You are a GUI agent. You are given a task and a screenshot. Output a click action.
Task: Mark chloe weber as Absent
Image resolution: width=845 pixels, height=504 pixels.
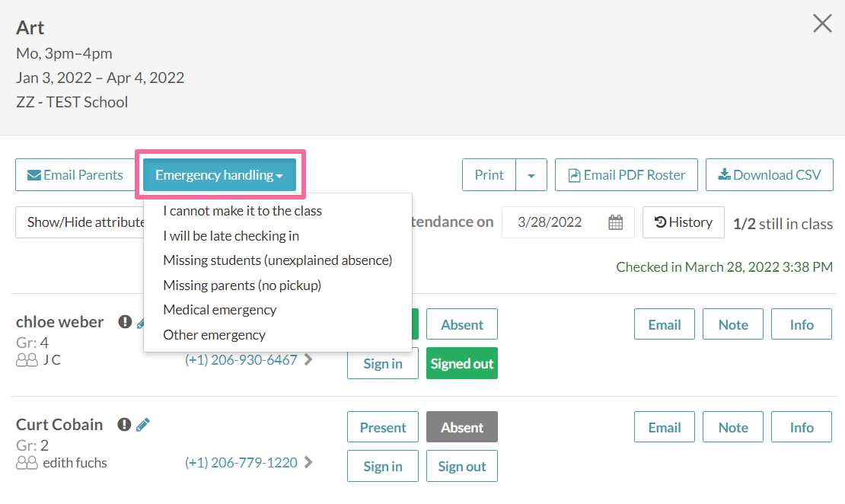click(461, 324)
